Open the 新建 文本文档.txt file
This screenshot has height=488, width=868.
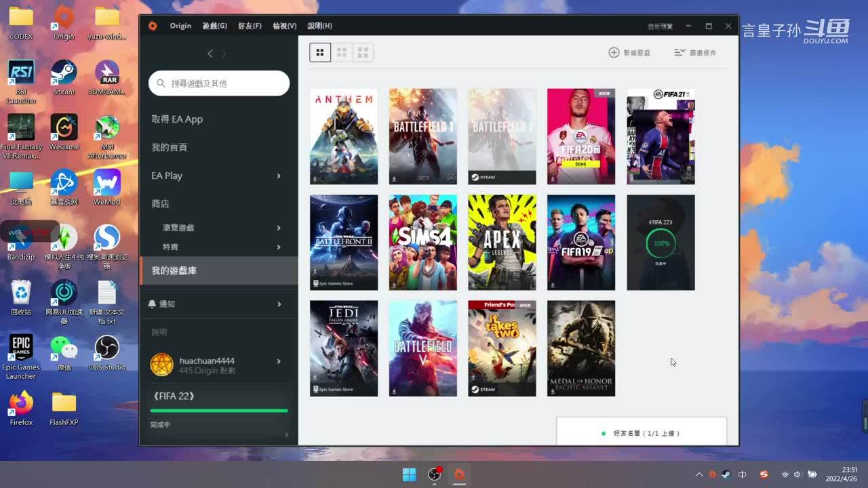[107, 302]
